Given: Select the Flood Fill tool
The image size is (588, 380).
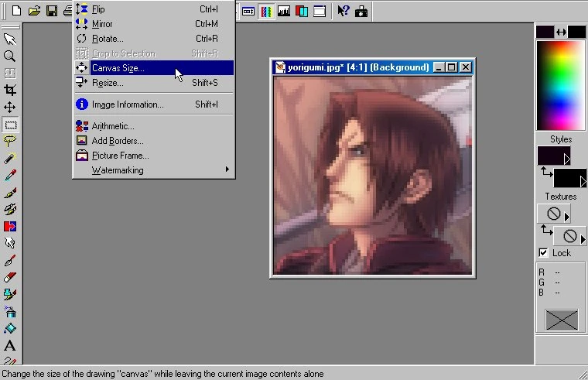Looking at the screenshot, I should (x=10, y=329).
